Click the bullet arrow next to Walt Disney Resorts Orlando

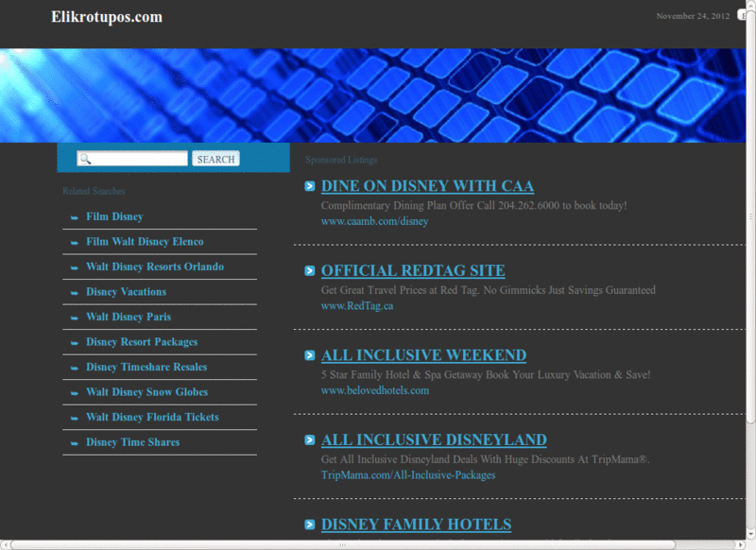(x=75, y=267)
